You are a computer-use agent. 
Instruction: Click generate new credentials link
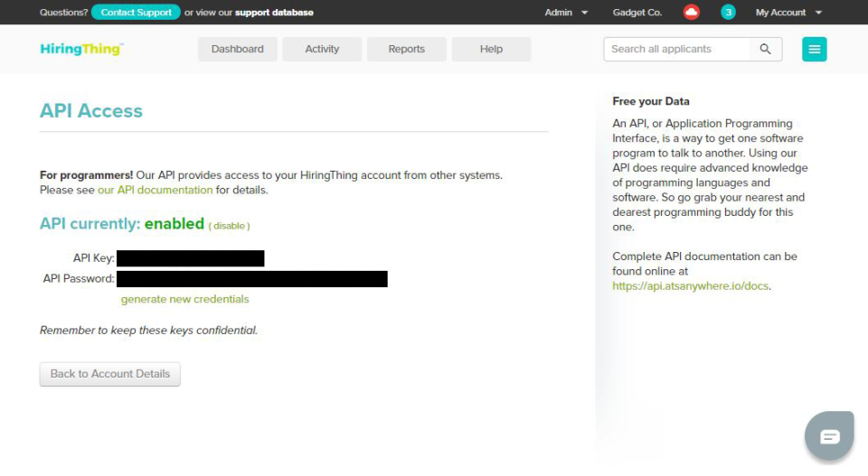[184, 299]
